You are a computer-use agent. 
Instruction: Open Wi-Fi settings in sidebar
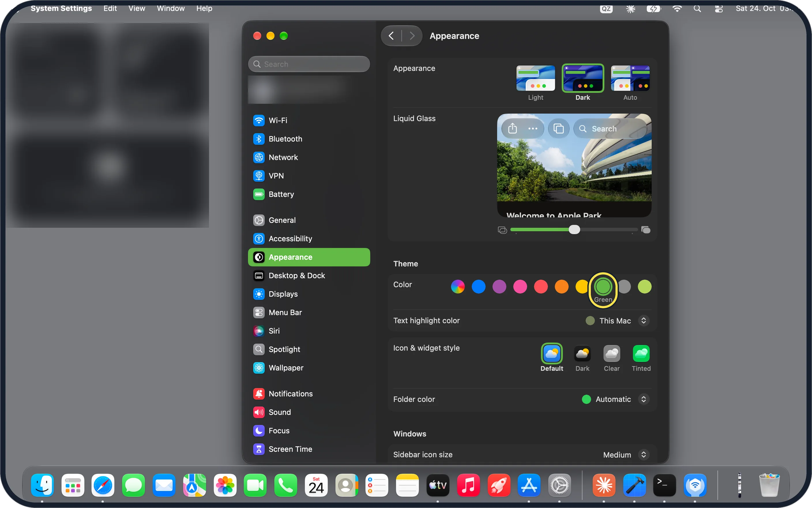pyautogui.click(x=309, y=120)
